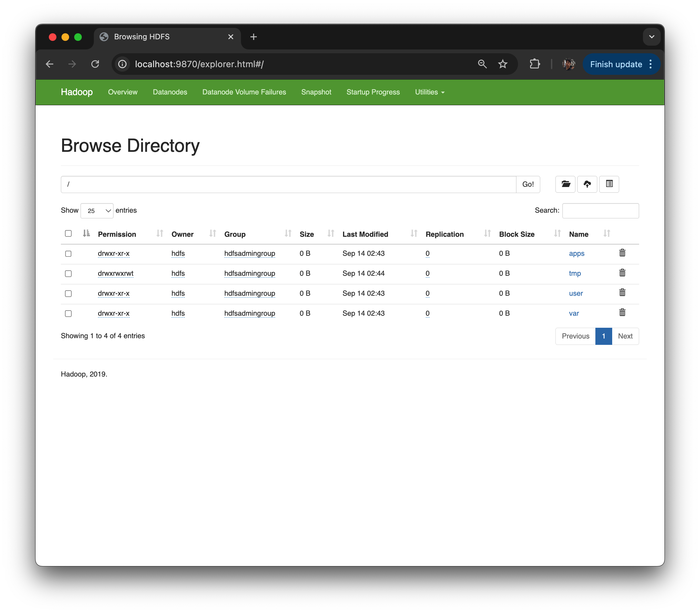Image resolution: width=700 pixels, height=613 pixels.
Task: Click the cut and paste list icon
Action: tap(609, 184)
